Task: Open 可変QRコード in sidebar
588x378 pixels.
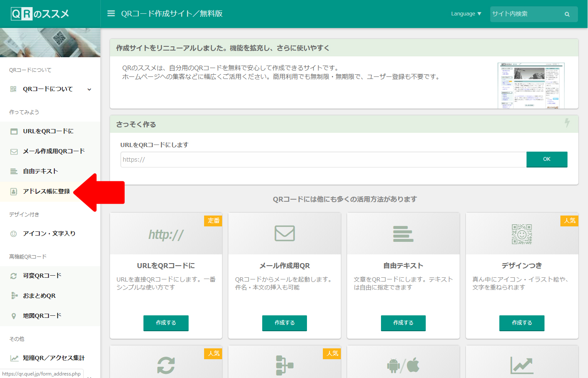Action: point(50,276)
